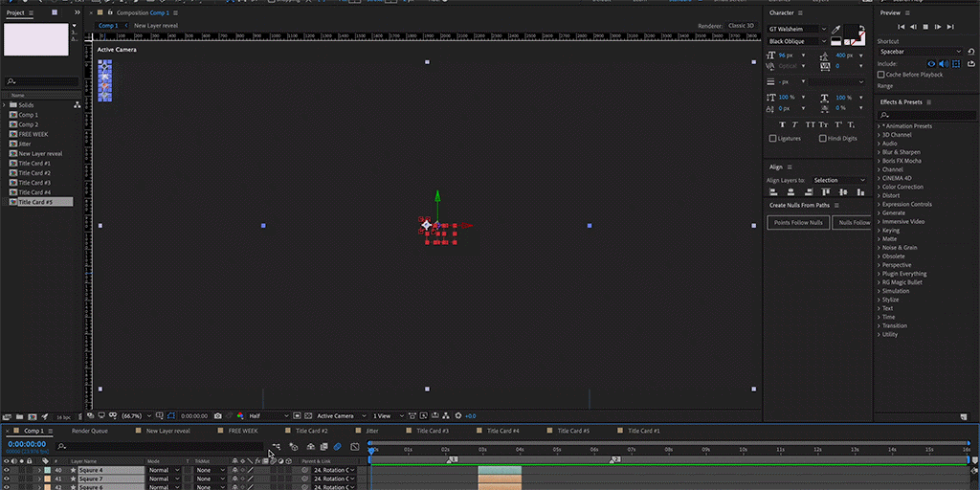The height and width of the screenshot is (490, 980).
Task: Click the Points Follow Nulls button
Action: [798, 223]
